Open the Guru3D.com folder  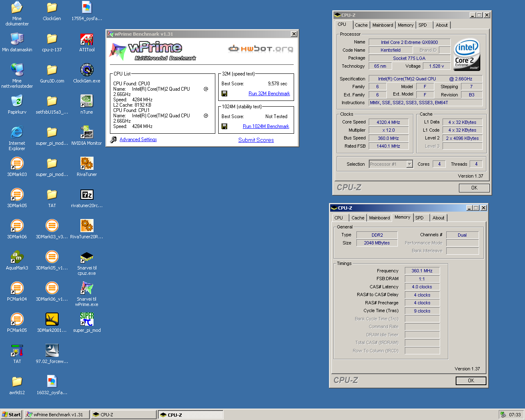point(52,74)
